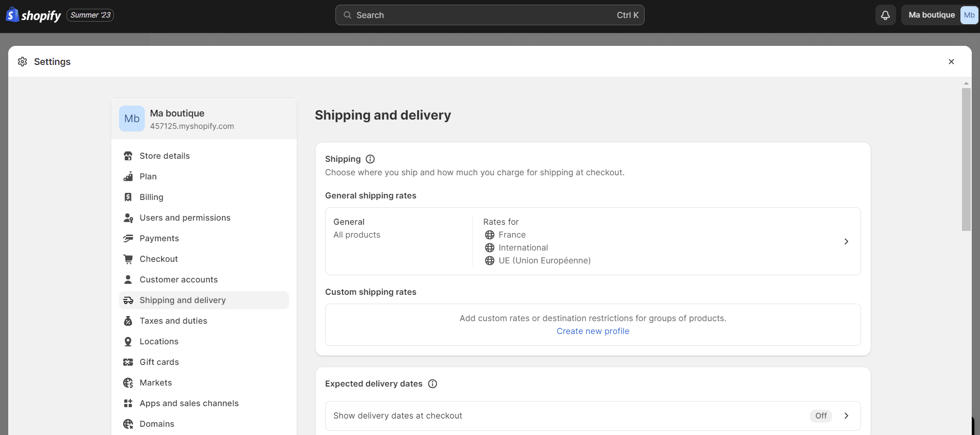Open Markets settings

pos(204,382)
